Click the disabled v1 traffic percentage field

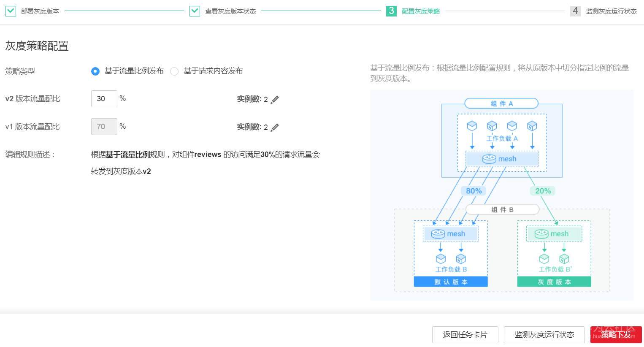click(x=104, y=127)
